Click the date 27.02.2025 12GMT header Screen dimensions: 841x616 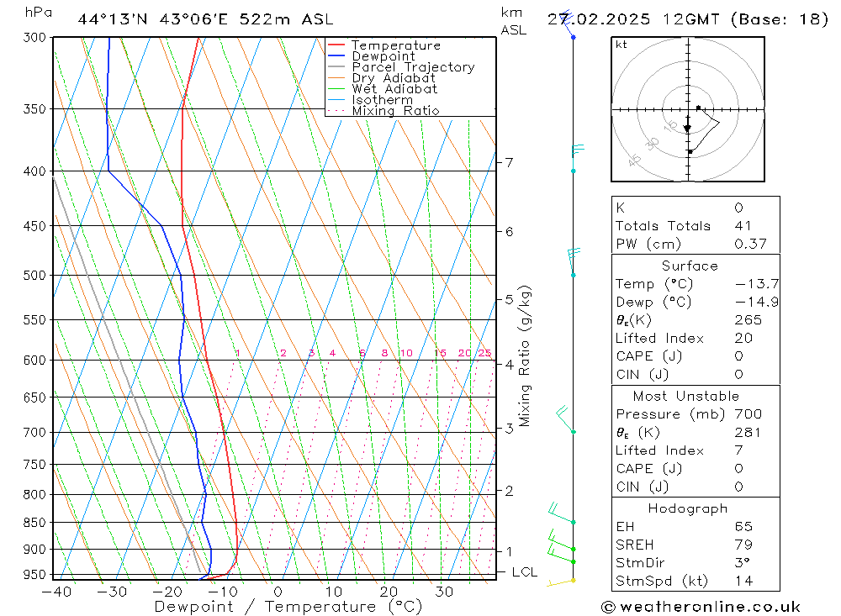tap(633, 19)
